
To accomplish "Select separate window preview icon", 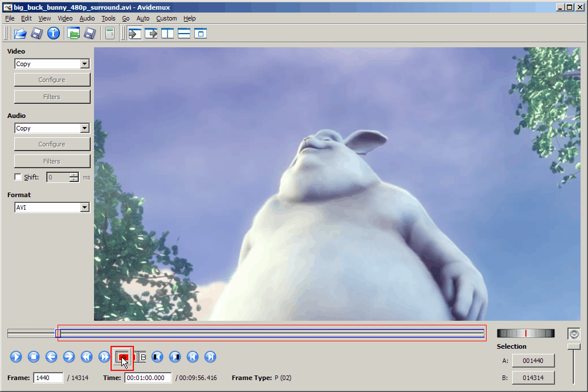I will click(201, 34).
